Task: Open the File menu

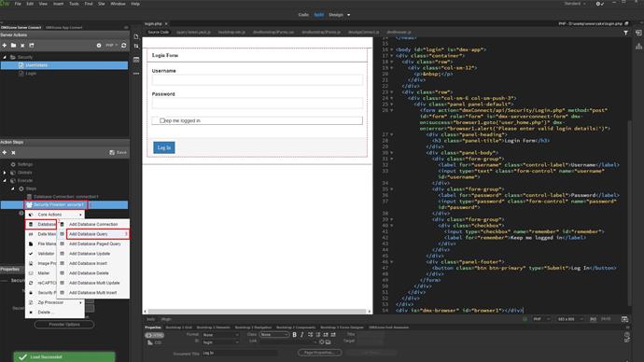Action: pyautogui.click(x=18, y=4)
